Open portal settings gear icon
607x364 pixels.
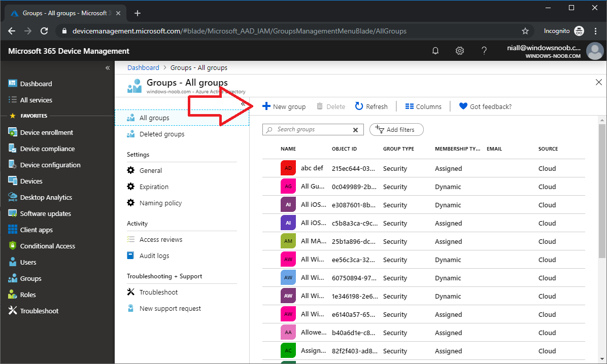pos(459,51)
